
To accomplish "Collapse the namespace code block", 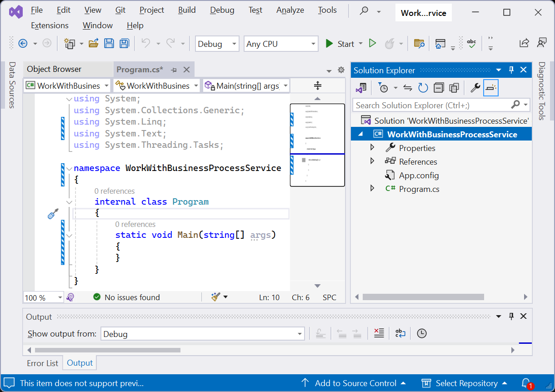I will (69, 168).
